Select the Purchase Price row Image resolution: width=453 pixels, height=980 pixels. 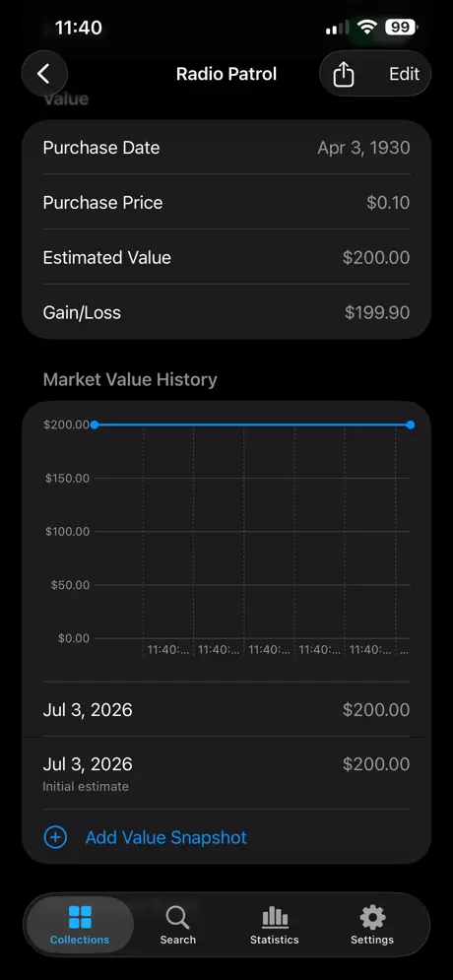coord(226,203)
